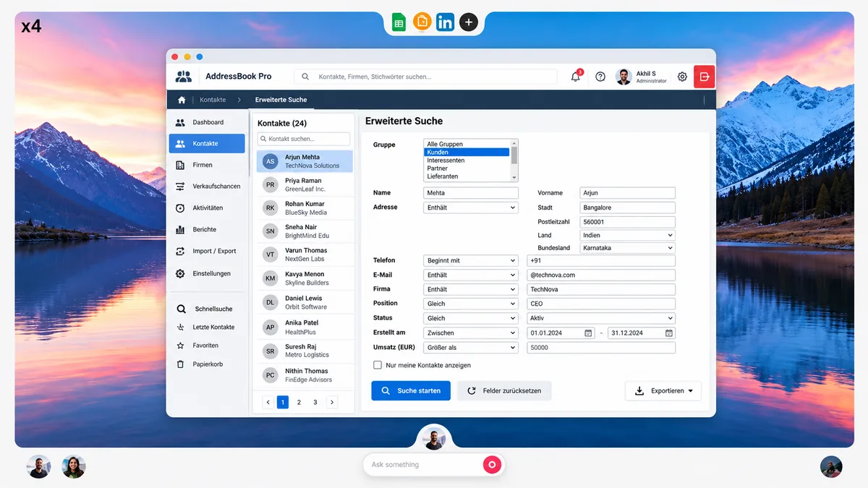Click Kontakte in the breadcrumb bar
This screenshot has width=868, height=488.
click(x=213, y=100)
